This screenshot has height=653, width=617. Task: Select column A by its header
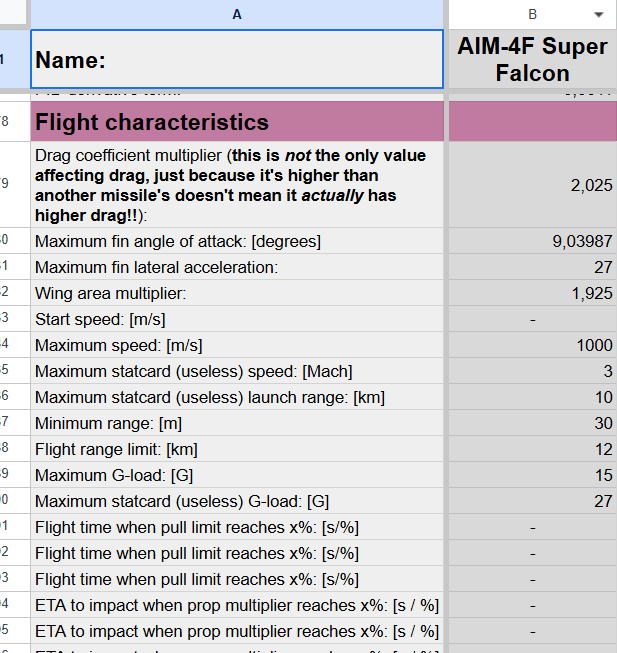(236, 15)
